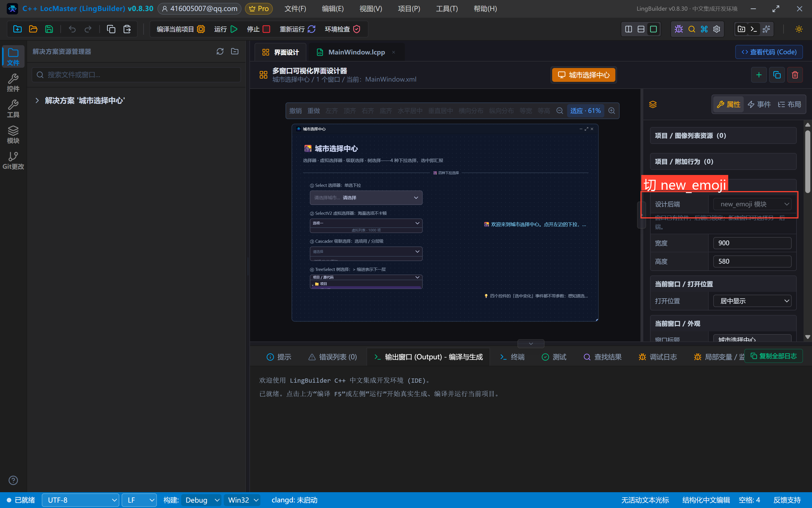812x508 pixels.
Task: Open the settings gear icon
Action: [x=717, y=29]
